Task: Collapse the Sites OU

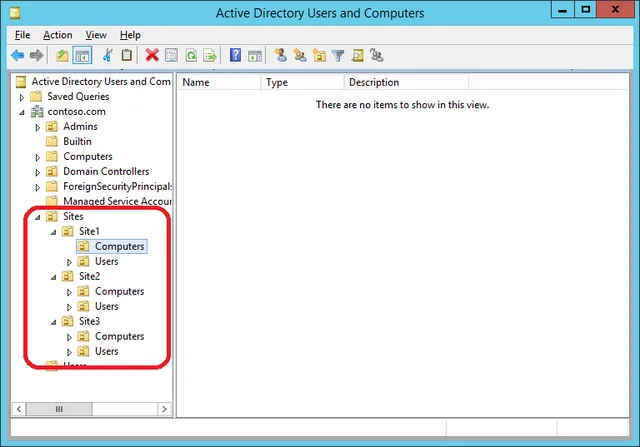Action: pos(38,218)
